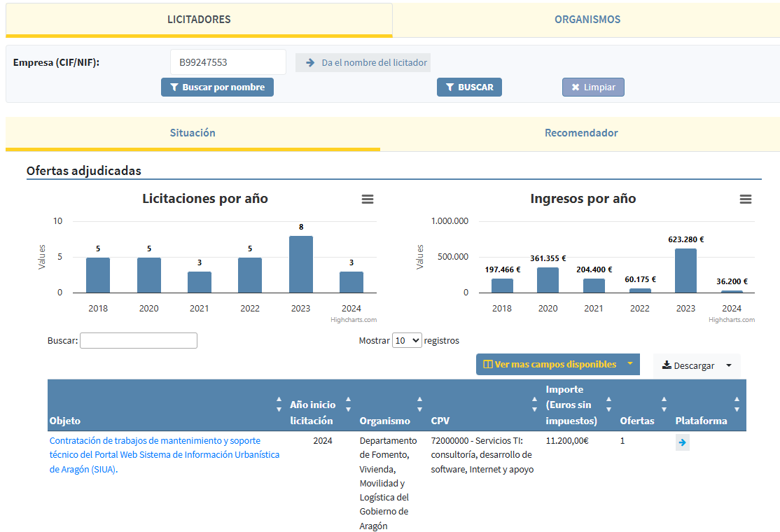Image resolution: width=780 pixels, height=532 pixels.
Task: Open the Mostrar registros count selector
Action: point(407,341)
